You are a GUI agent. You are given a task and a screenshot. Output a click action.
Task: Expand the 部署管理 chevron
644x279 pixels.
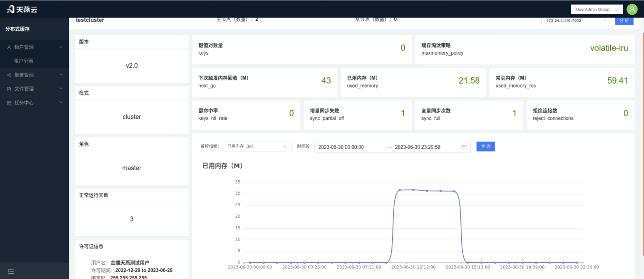[61, 75]
